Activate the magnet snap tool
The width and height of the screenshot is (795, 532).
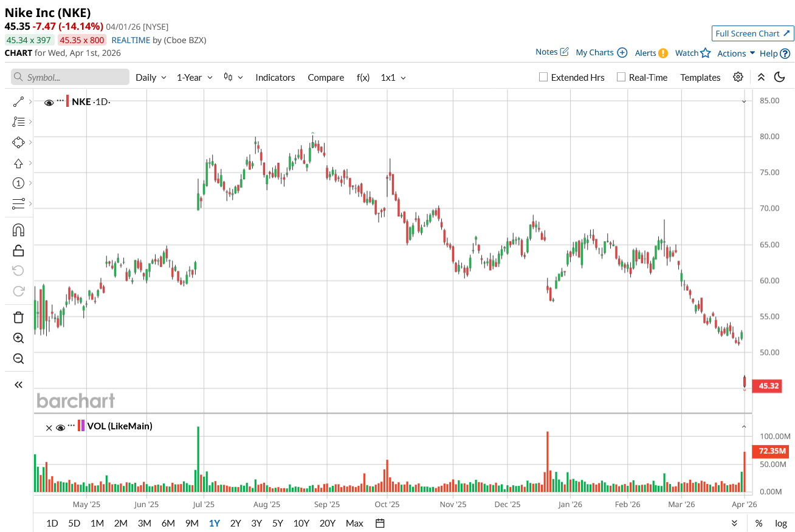(18, 230)
